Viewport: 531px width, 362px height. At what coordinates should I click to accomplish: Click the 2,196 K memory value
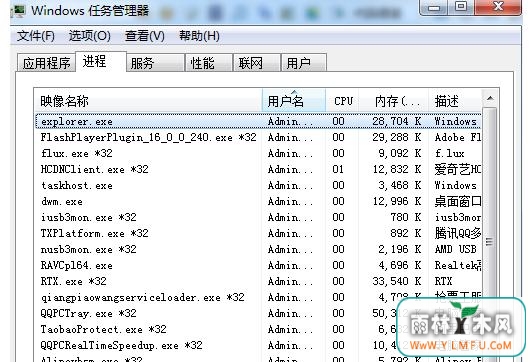pos(400,249)
